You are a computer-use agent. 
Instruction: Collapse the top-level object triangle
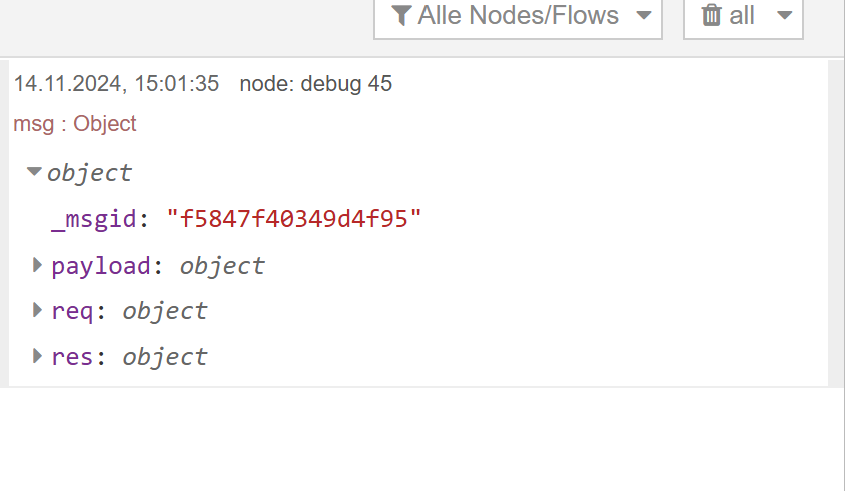click(x=35, y=172)
